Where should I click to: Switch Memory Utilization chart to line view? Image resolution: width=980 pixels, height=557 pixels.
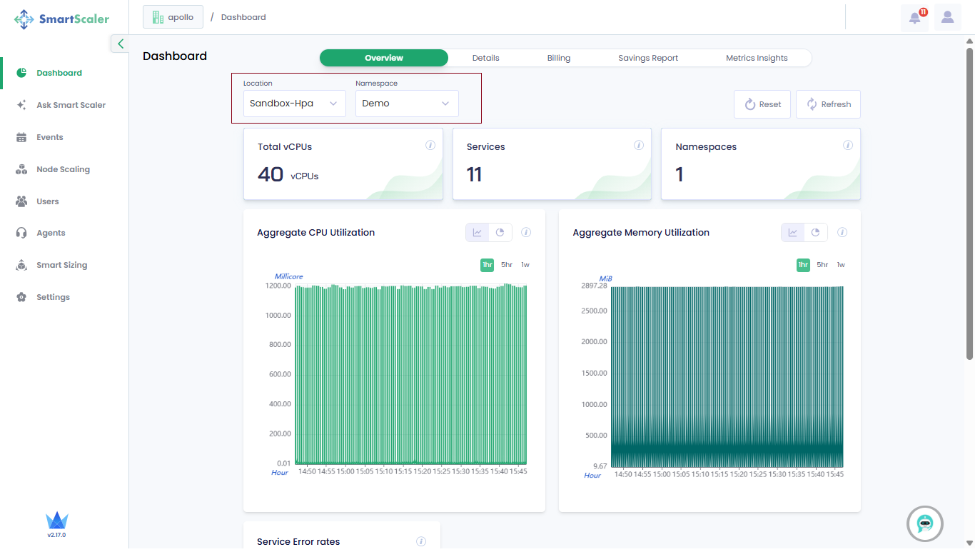point(792,232)
